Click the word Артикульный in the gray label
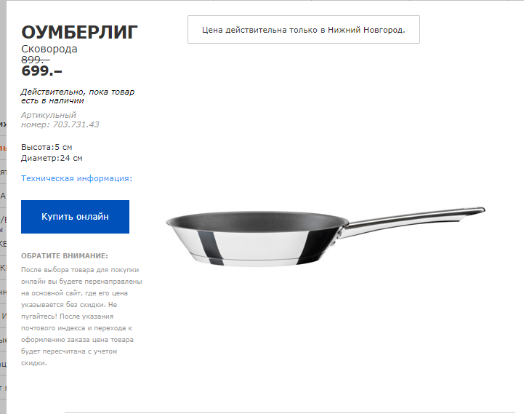Image resolution: width=532 pixels, height=414 pixels. tap(49, 115)
